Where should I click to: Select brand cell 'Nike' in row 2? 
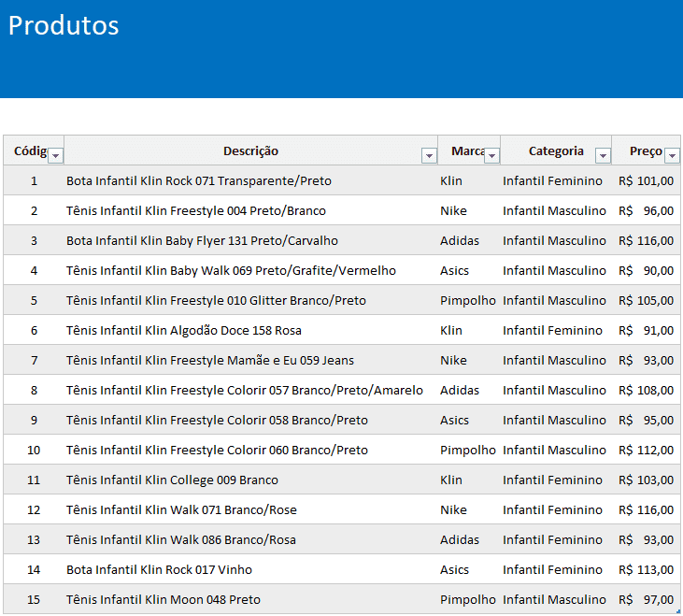point(469,211)
